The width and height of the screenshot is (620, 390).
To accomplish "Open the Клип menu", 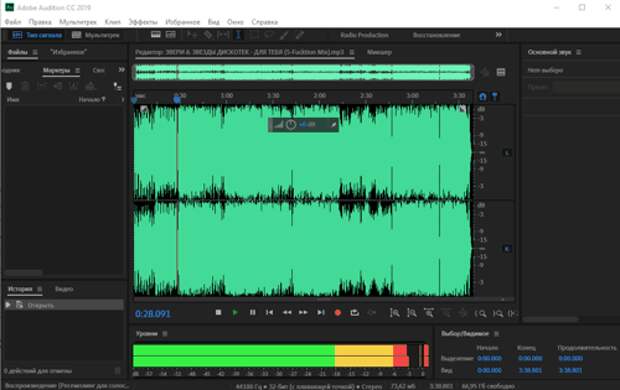I will coord(113,22).
